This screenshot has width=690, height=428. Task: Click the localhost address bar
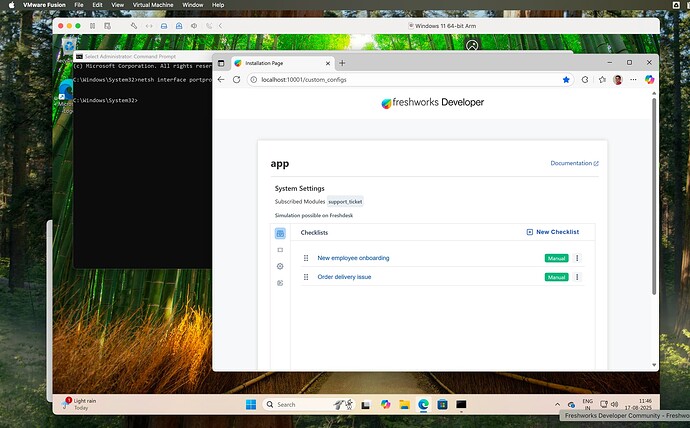[400, 79]
